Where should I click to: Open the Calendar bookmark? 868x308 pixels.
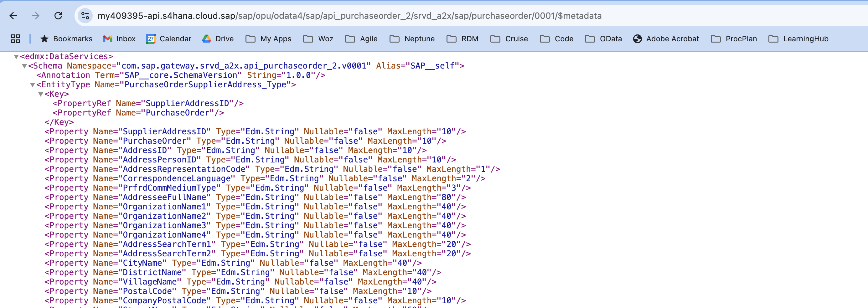[x=168, y=39]
